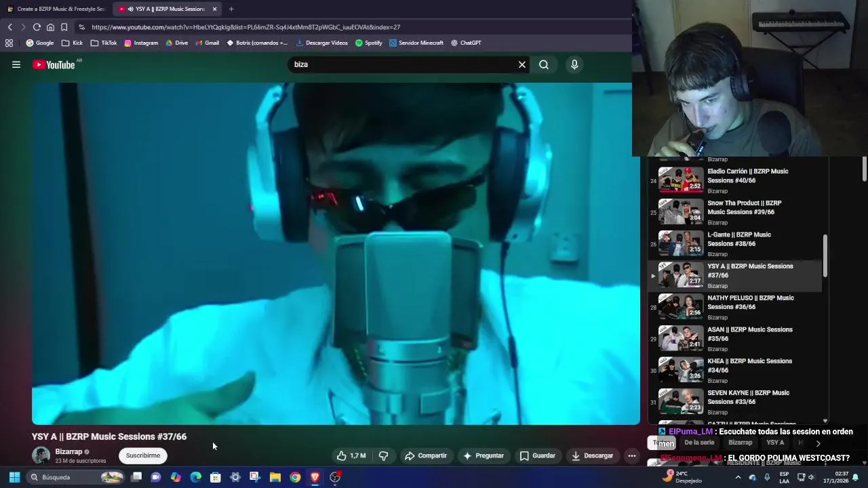Bookmark this page
Screen dimensions: 868x488
click(x=64, y=27)
